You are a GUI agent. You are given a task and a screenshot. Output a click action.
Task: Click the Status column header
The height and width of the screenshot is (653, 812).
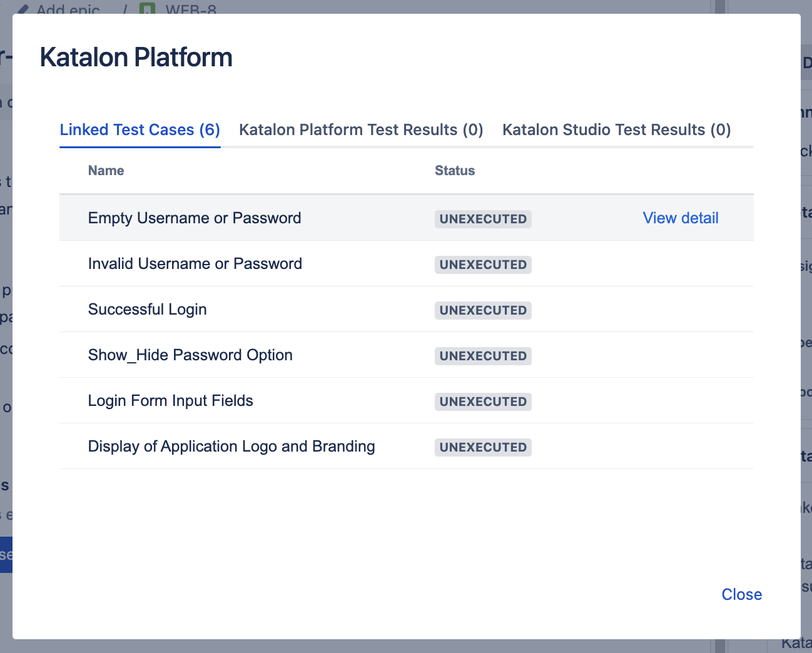click(x=455, y=171)
